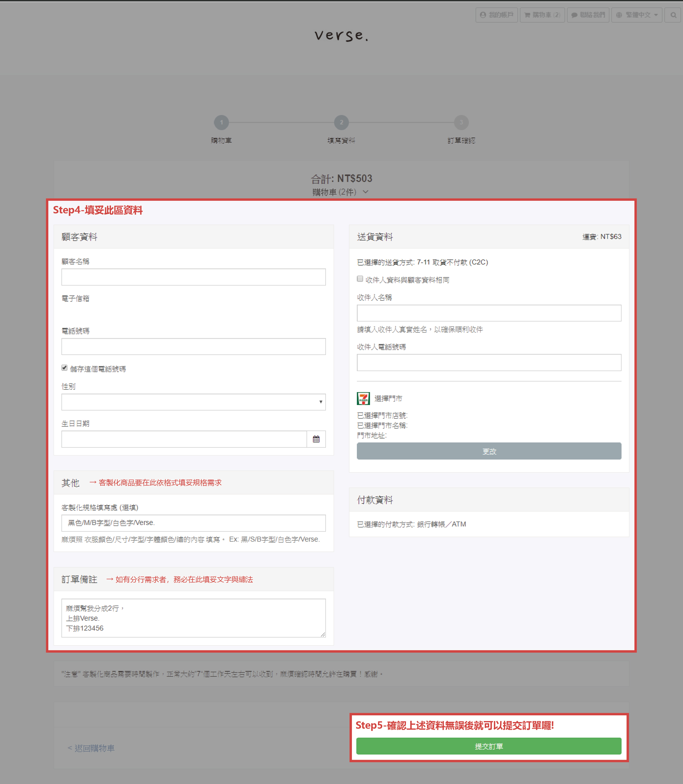Click step 3 訂單確認 circle
The image size is (683, 784).
[461, 122]
